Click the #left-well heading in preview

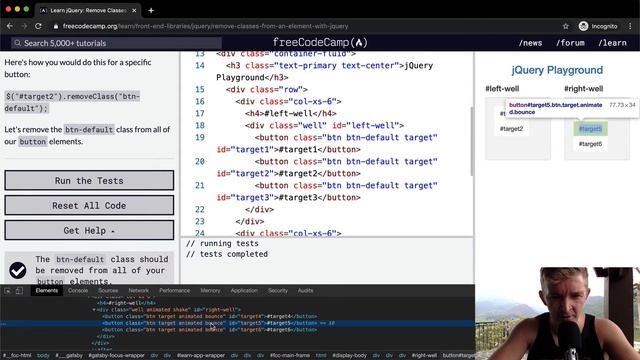[502, 89]
